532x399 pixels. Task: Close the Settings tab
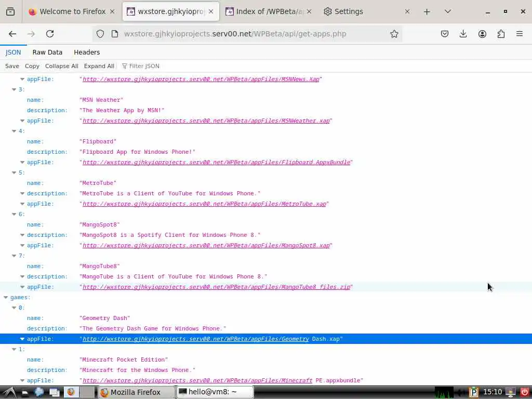point(407,11)
